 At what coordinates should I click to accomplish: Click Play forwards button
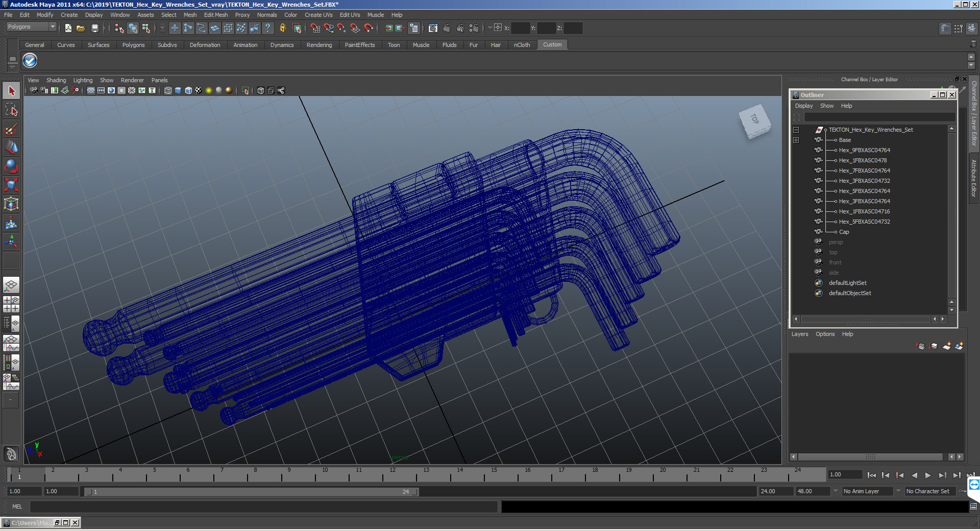[x=928, y=475]
